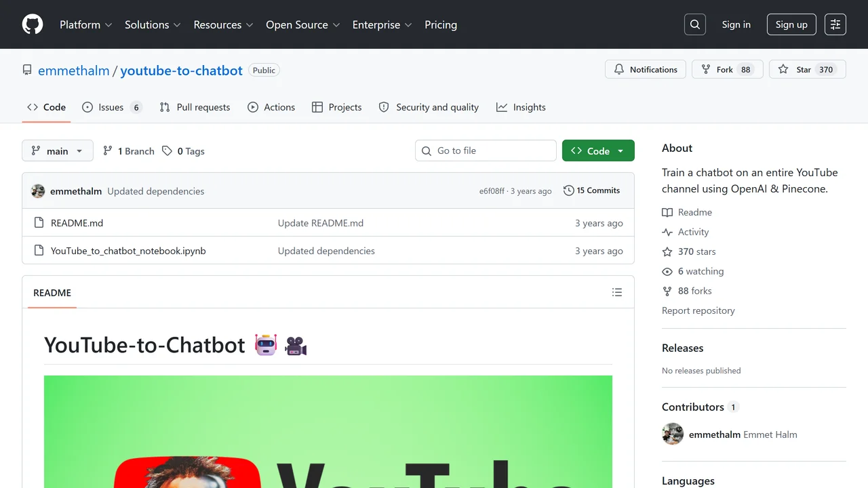Image resolution: width=868 pixels, height=488 pixels.
Task: Go to the Pricing page
Action: click(x=441, y=24)
